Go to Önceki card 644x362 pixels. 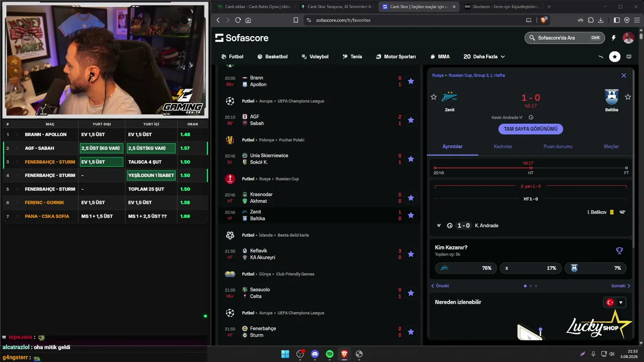pyautogui.click(x=440, y=286)
